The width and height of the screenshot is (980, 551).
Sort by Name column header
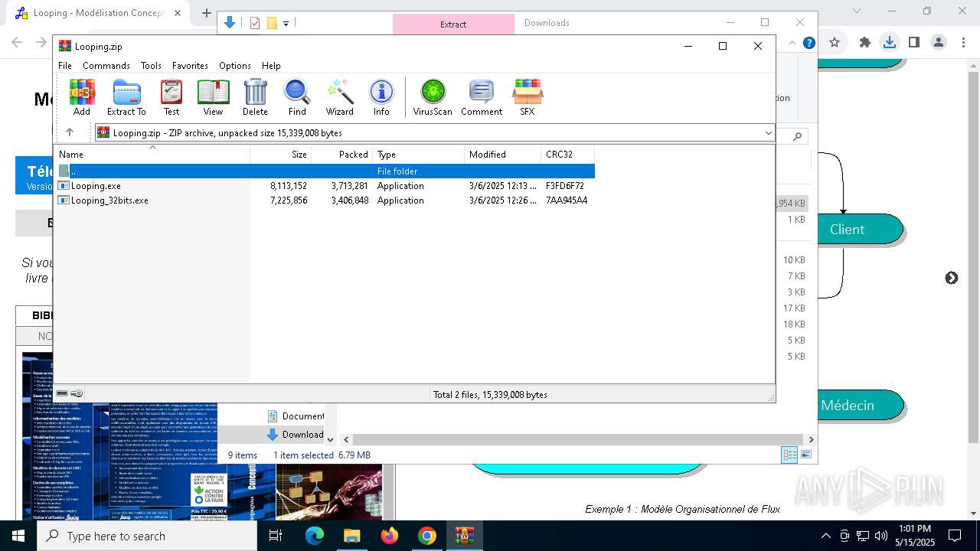click(152, 155)
